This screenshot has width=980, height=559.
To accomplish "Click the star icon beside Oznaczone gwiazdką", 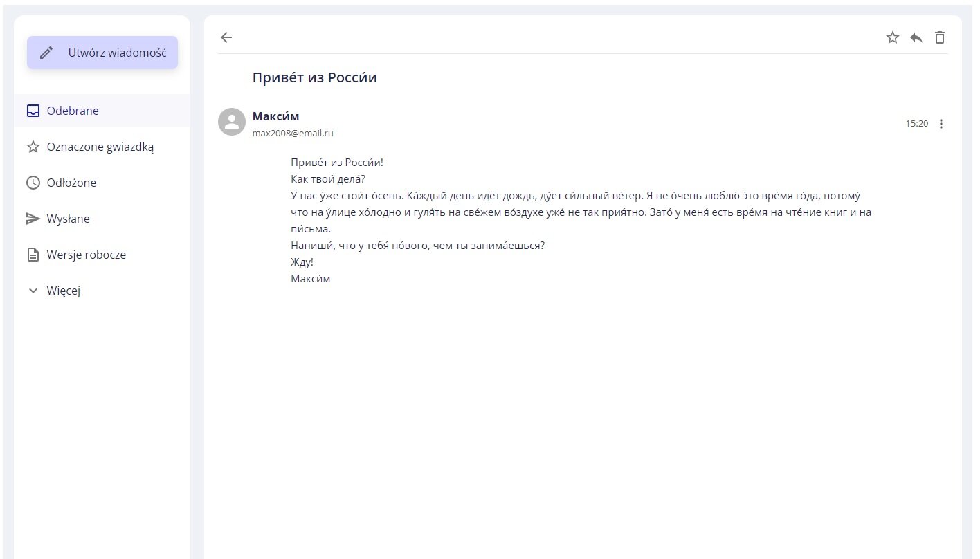I will point(33,147).
